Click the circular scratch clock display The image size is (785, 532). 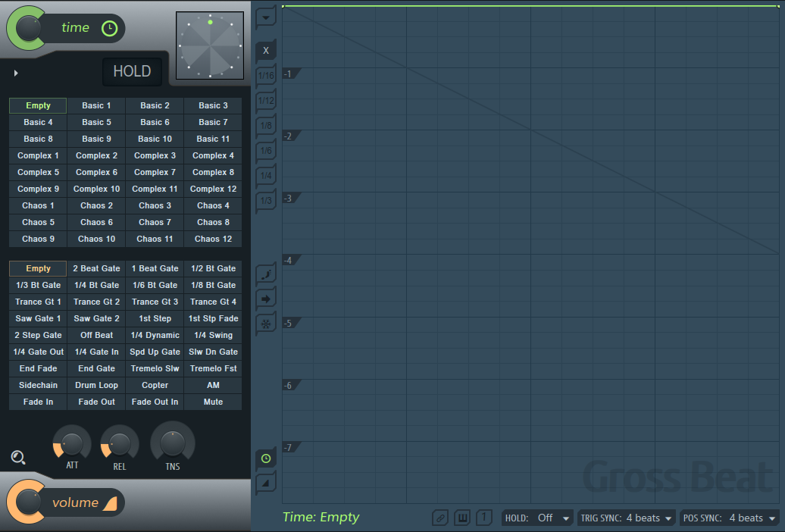tap(210, 45)
